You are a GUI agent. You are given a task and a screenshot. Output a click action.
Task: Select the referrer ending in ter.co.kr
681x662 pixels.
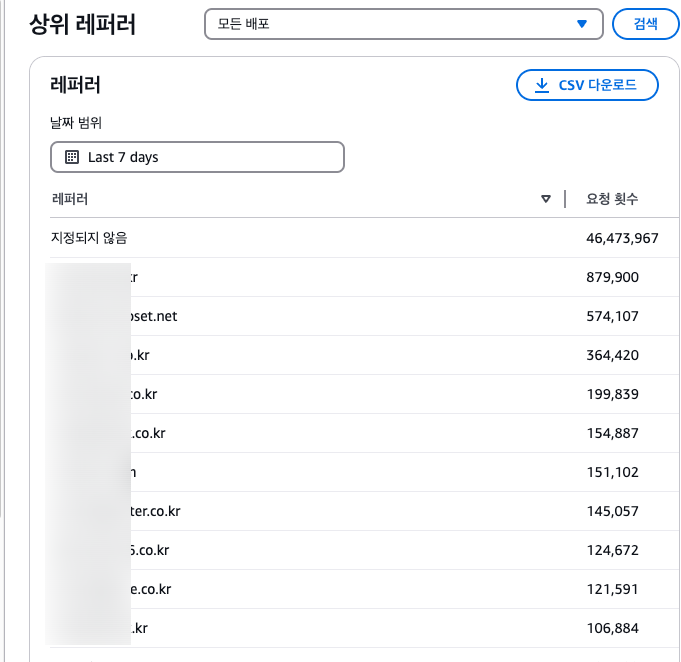[154, 511]
